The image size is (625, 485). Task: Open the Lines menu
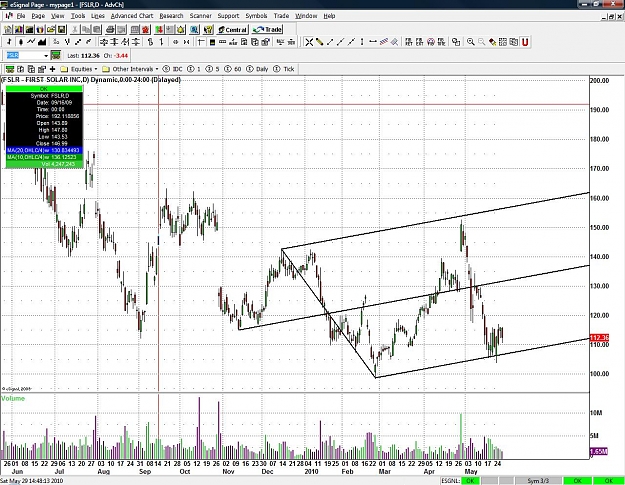[x=98, y=16]
